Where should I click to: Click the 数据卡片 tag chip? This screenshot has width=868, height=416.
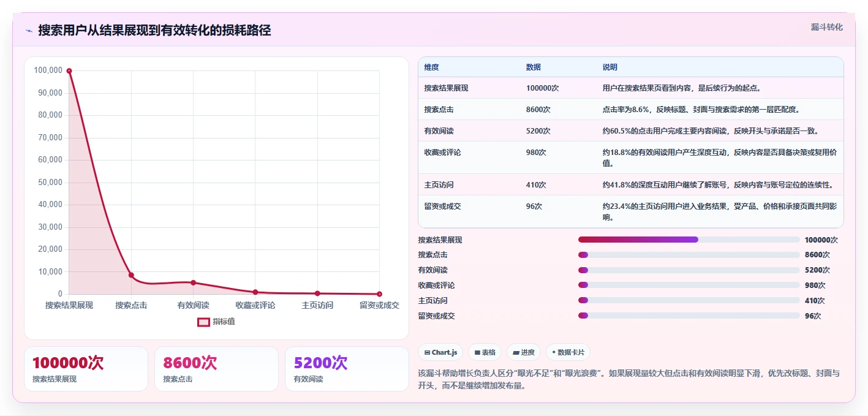(x=568, y=352)
